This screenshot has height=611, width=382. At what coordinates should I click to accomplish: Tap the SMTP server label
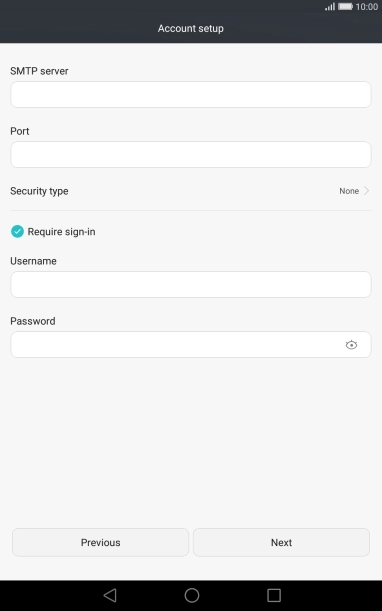tap(39, 71)
